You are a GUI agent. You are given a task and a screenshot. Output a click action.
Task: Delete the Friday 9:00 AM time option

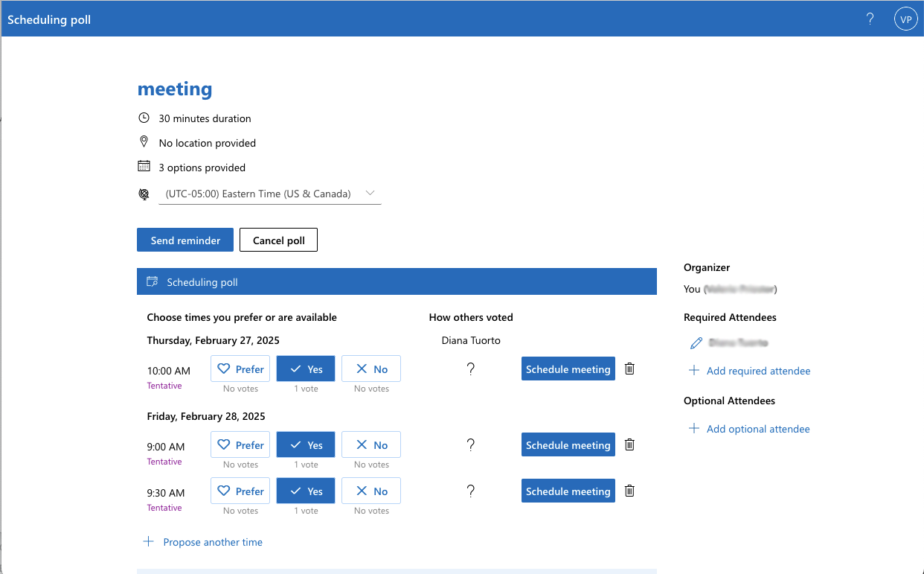(629, 444)
